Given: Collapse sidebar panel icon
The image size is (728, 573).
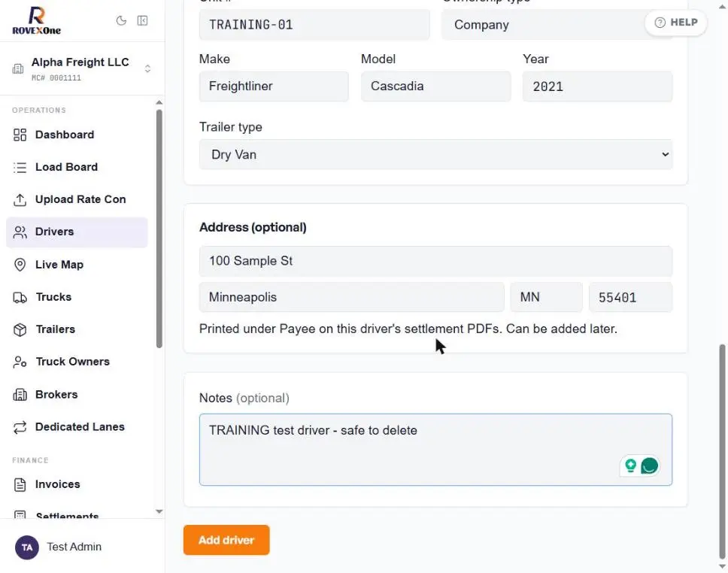Looking at the screenshot, I should click(143, 21).
